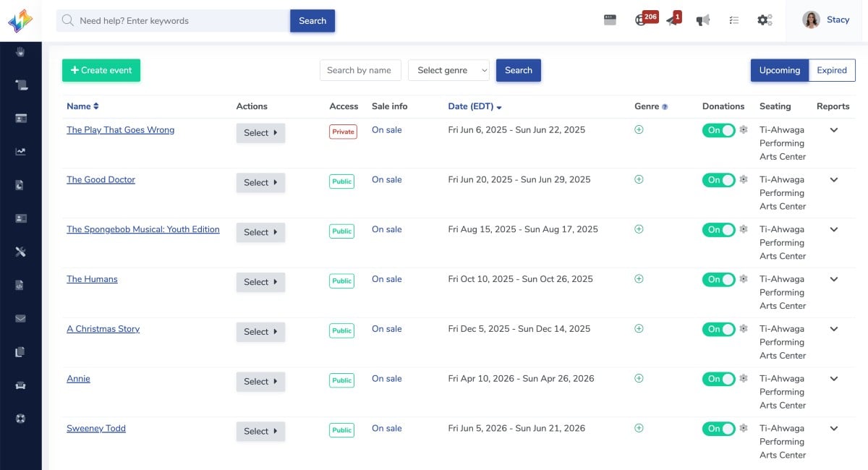This screenshot has width=868, height=470.
Task: Turn off donations for The Play That Goes Wrong
Action: click(x=718, y=130)
